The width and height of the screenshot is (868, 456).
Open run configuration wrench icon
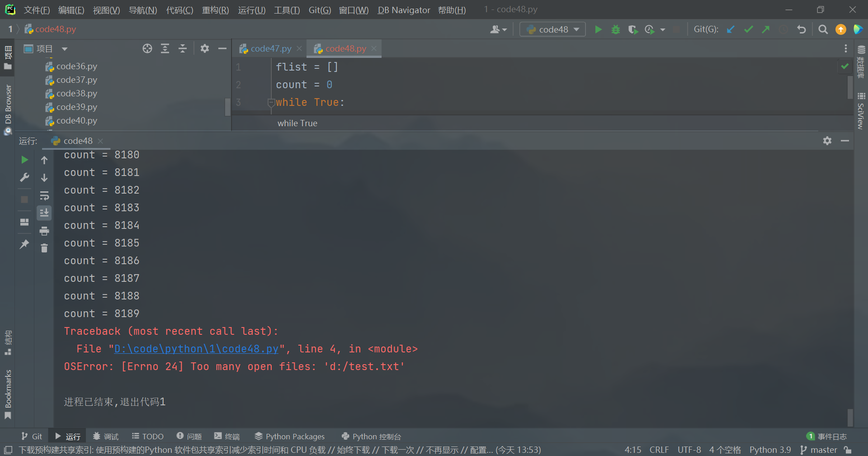(25, 177)
